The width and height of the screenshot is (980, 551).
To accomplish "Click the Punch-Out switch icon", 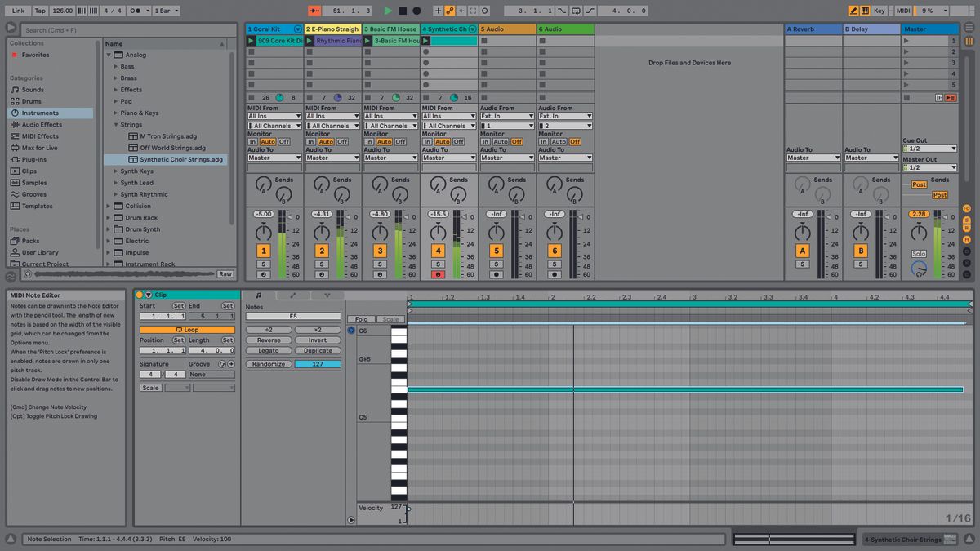I will [590, 11].
